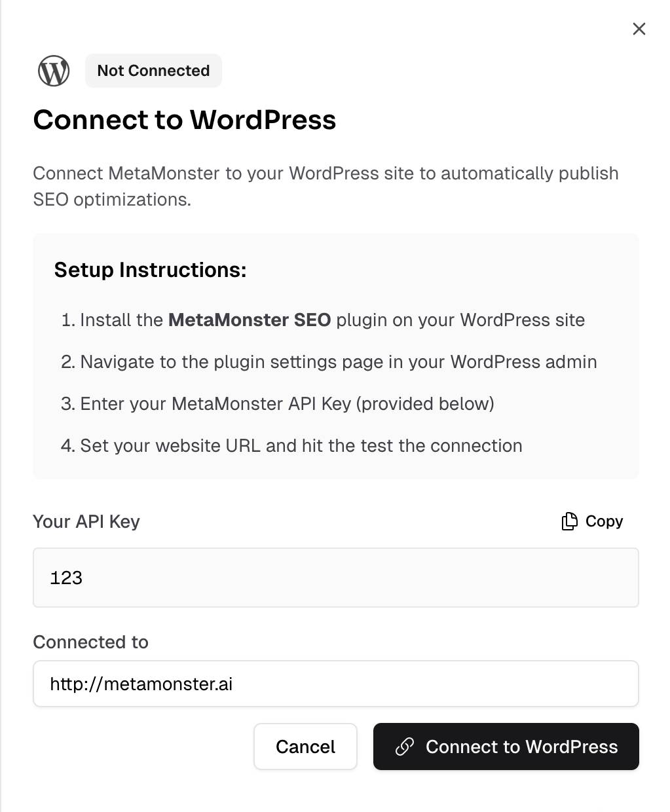
Task: Click the Not Connected status badge
Action: pos(153,71)
